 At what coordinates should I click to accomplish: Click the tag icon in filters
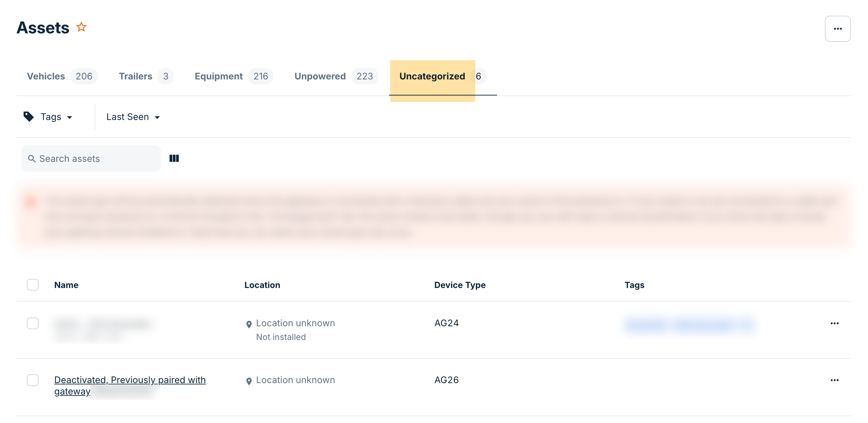pyautogui.click(x=29, y=117)
